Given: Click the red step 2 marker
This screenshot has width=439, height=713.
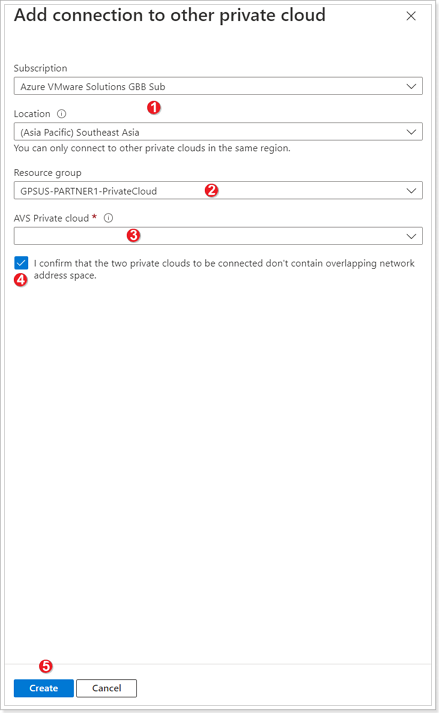Looking at the screenshot, I should [x=211, y=190].
